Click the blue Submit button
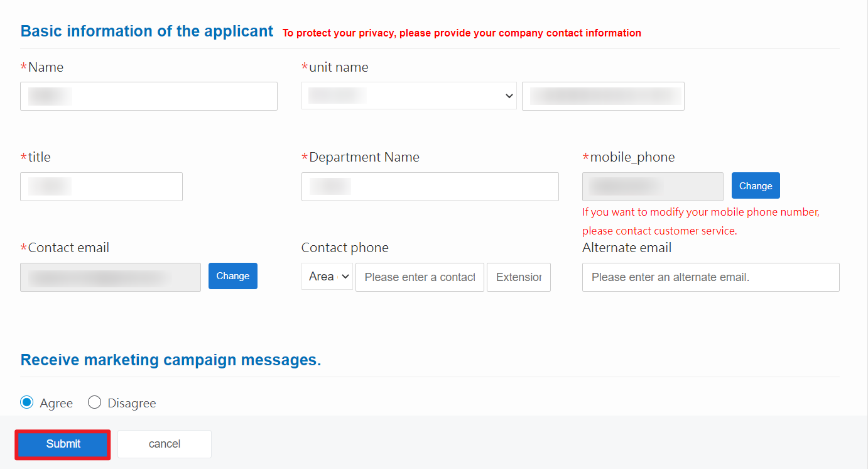The height and width of the screenshot is (469, 868). click(63, 444)
